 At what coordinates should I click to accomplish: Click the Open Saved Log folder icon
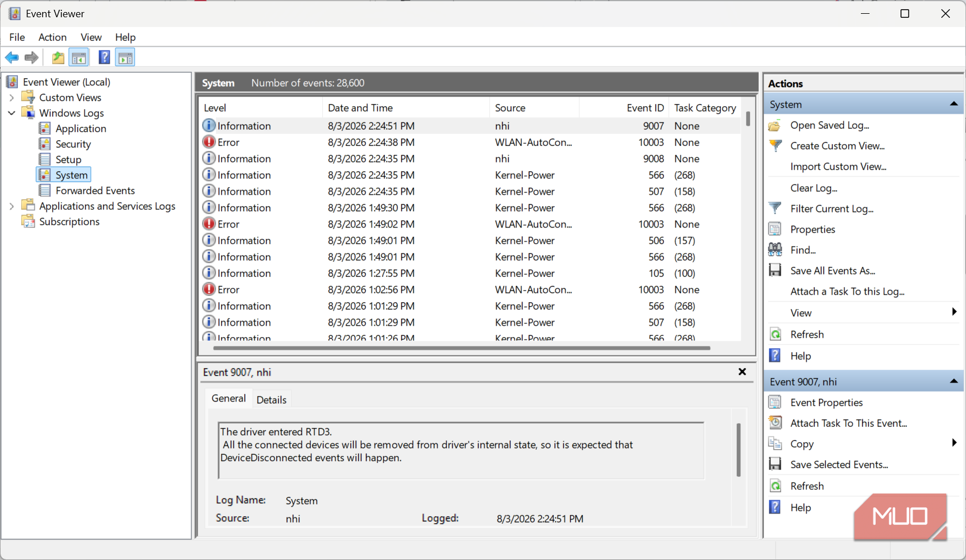click(775, 125)
